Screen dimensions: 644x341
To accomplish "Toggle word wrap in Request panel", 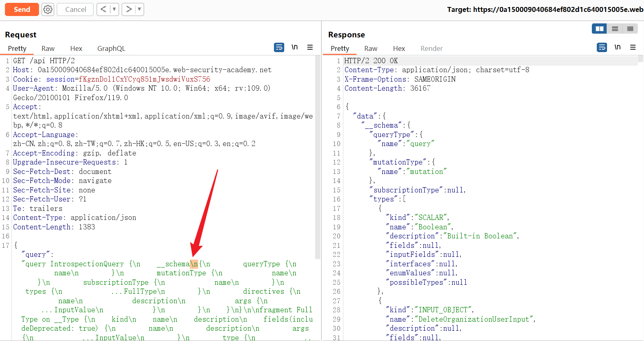I will click(279, 48).
